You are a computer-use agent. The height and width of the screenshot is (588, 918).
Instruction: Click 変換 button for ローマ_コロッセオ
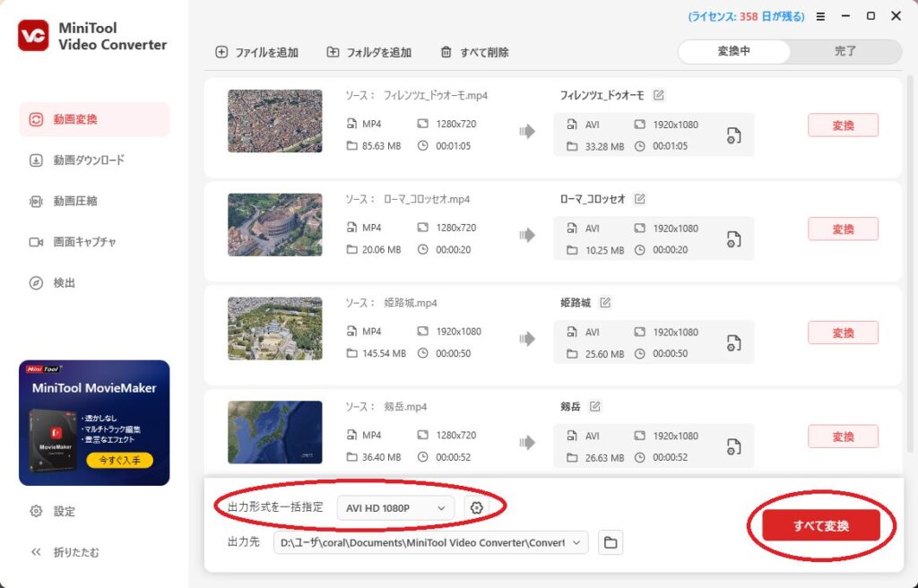[843, 229]
